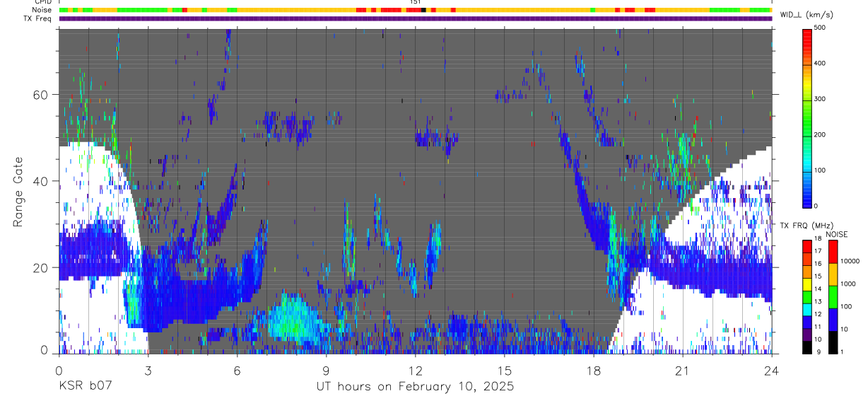The width and height of the screenshot is (868, 401).
Task: Click the red segment of the NOISE color bar
Action: coord(833,251)
